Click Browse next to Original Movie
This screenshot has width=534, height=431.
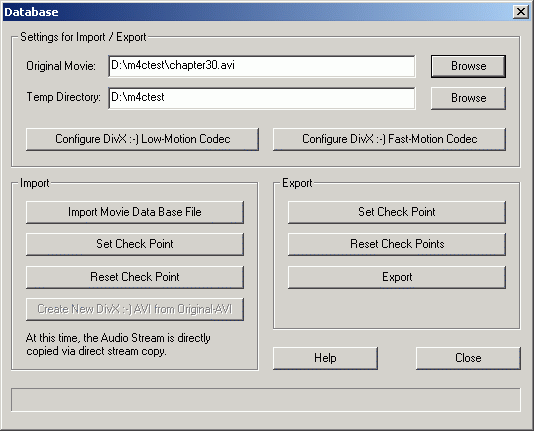[x=468, y=66]
